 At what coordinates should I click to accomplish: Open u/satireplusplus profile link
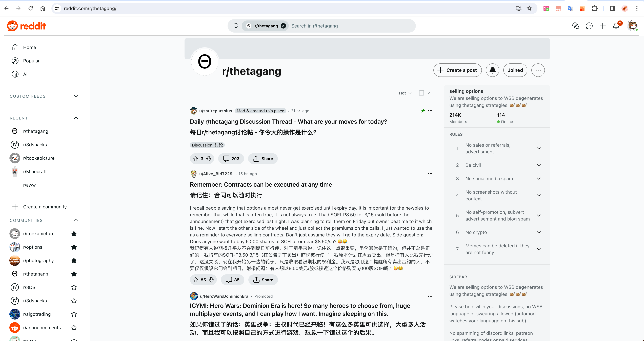click(x=215, y=111)
